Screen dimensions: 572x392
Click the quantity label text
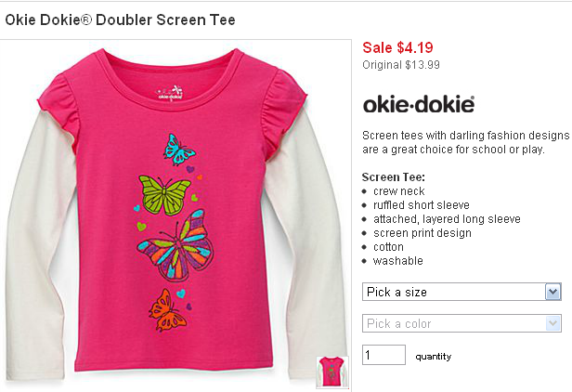click(x=434, y=356)
